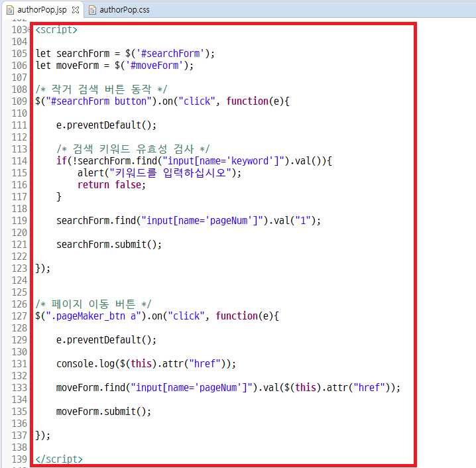Click 'return false;' statement
476x468 pixels.
pyautogui.click(x=111, y=184)
